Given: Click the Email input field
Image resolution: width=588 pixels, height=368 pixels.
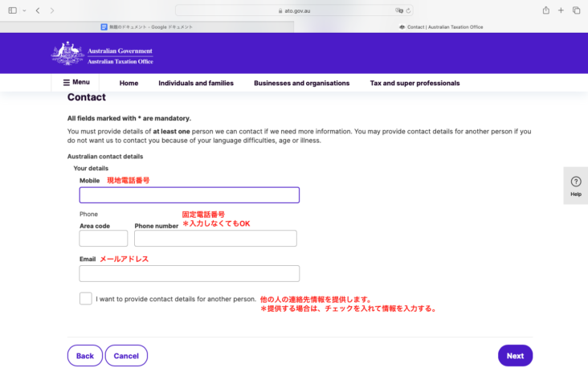Looking at the screenshot, I should [x=189, y=273].
